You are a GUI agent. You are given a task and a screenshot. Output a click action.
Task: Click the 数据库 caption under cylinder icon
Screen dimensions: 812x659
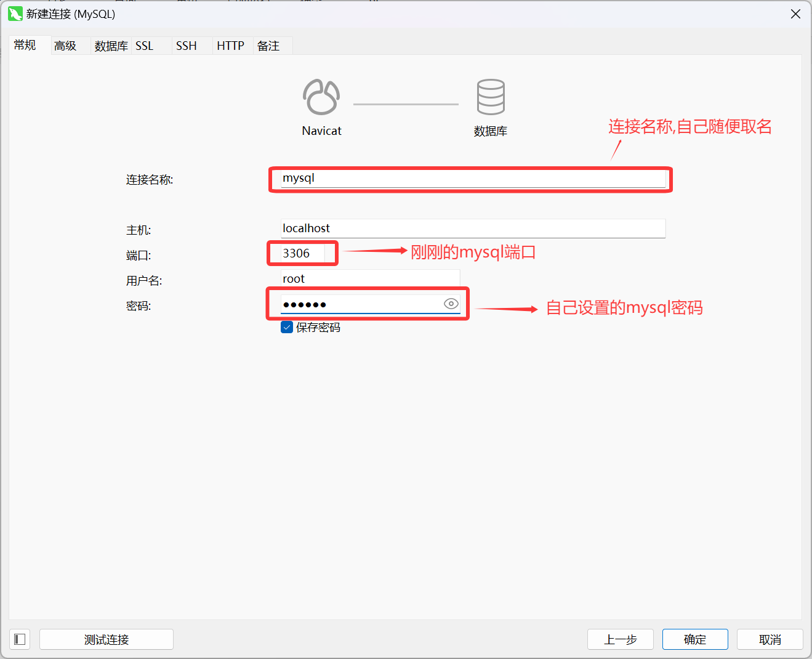491,131
